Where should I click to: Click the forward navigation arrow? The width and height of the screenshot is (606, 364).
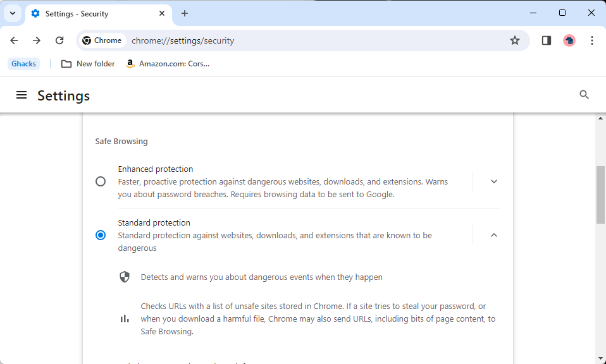[37, 40]
